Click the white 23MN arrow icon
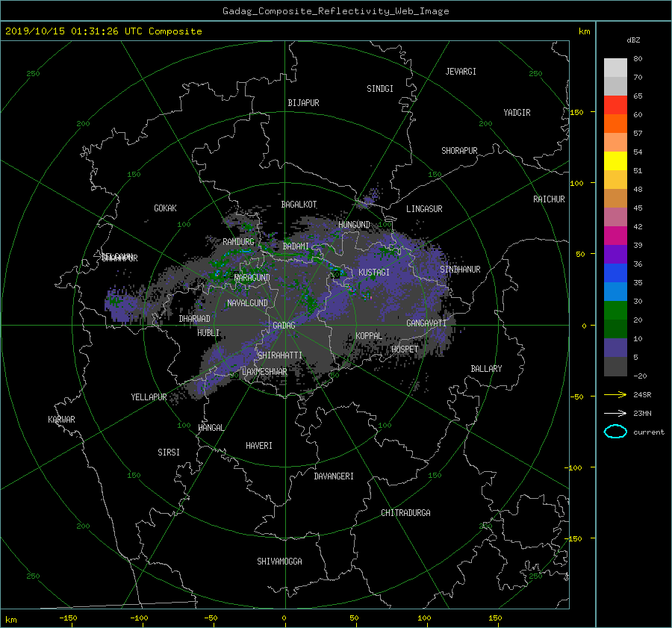The height and width of the screenshot is (628, 672). (x=615, y=413)
